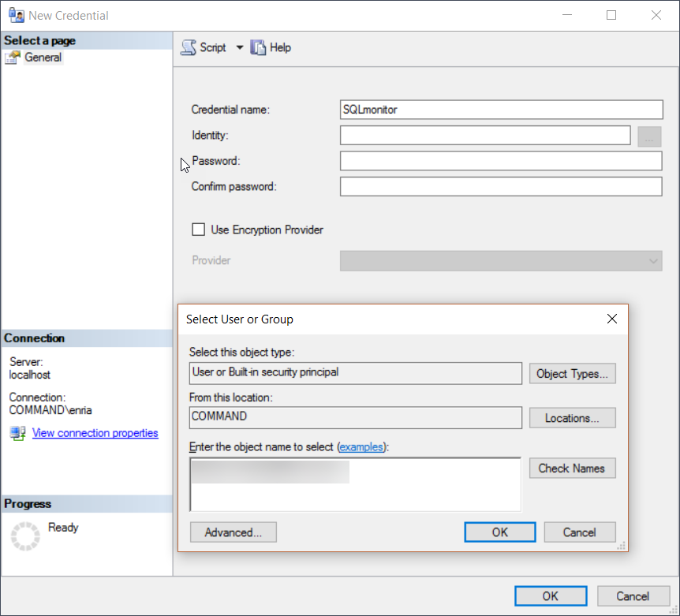The height and width of the screenshot is (616, 680).
Task: Click the New Credential title bar icon
Action: point(16,15)
